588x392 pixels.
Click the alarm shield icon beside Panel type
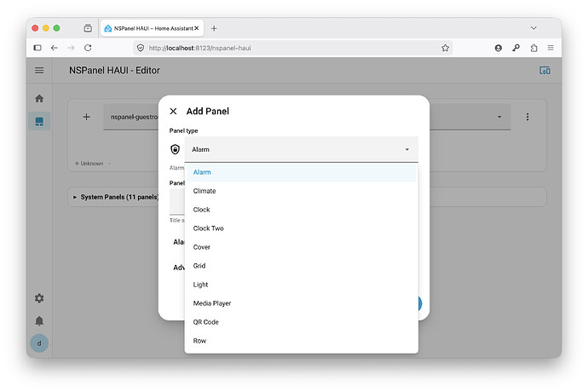176,149
